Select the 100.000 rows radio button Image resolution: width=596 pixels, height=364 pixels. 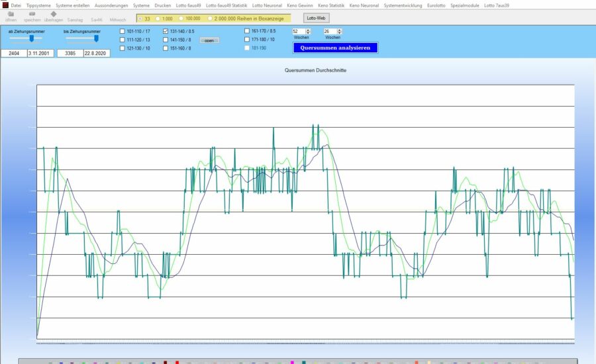pyautogui.click(x=181, y=19)
